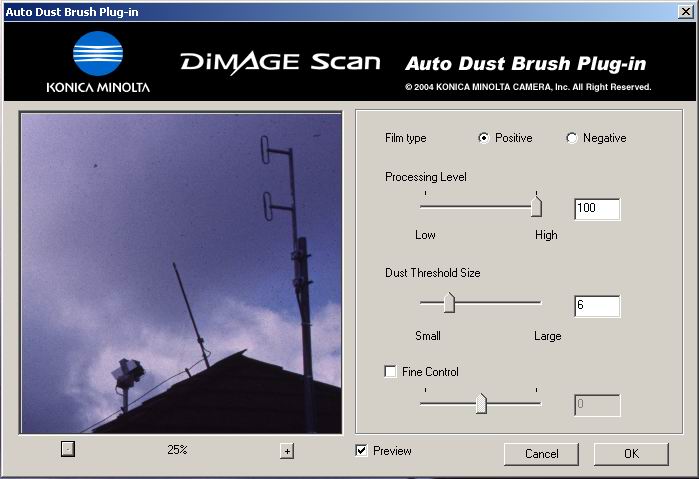Click the copyright notice text
699x479 pixels.
pos(528,87)
